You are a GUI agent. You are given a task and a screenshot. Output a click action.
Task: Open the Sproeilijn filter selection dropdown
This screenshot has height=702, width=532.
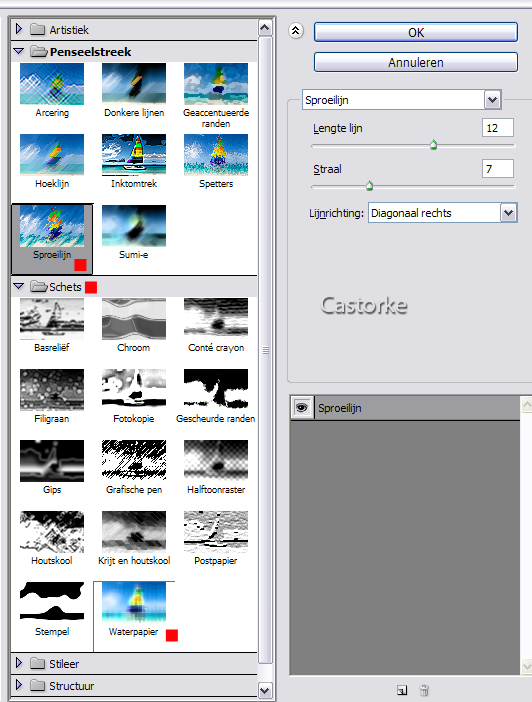coord(492,100)
